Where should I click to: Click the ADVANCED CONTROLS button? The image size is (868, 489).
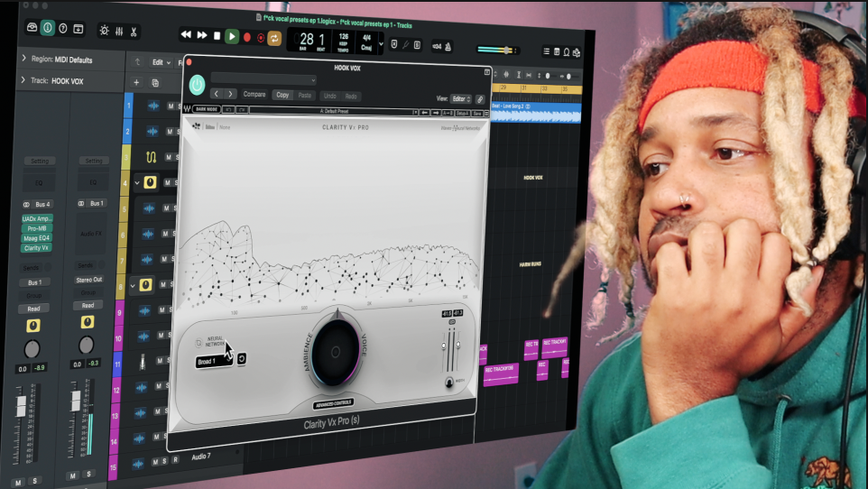tap(333, 403)
